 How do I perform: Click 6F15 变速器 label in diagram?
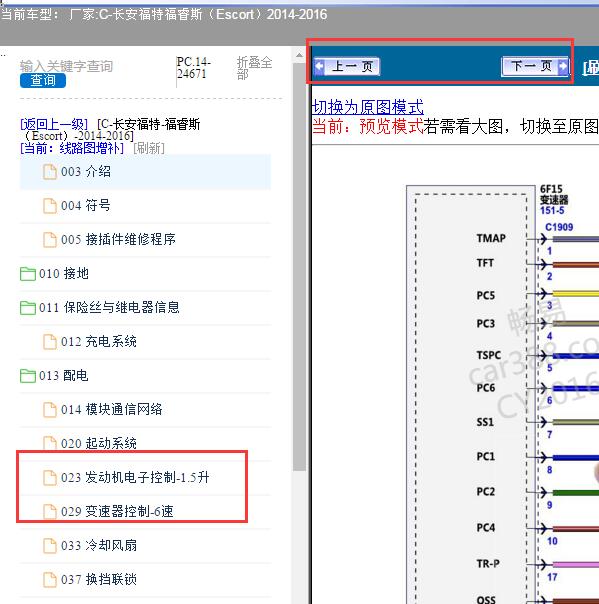click(554, 195)
